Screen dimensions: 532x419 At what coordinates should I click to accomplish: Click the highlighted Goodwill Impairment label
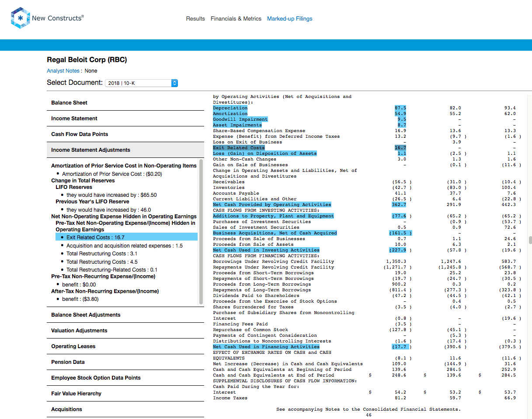point(240,119)
